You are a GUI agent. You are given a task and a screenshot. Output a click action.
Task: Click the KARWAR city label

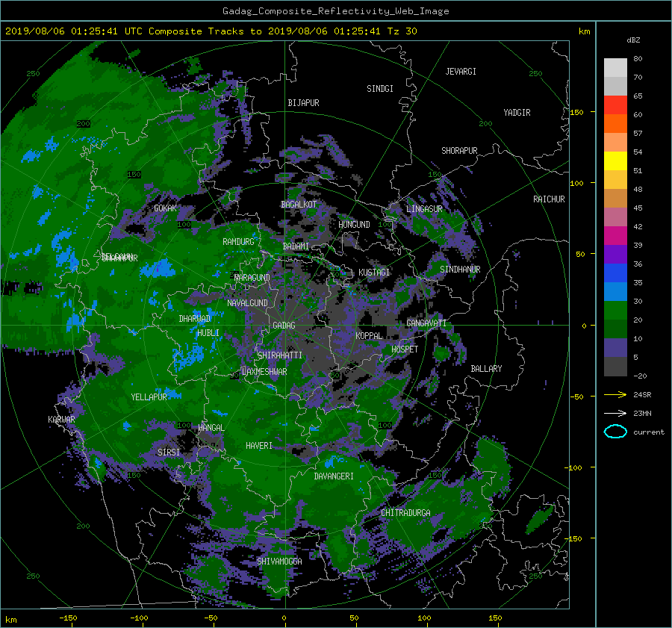pyautogui.click(x=61, y=420)
